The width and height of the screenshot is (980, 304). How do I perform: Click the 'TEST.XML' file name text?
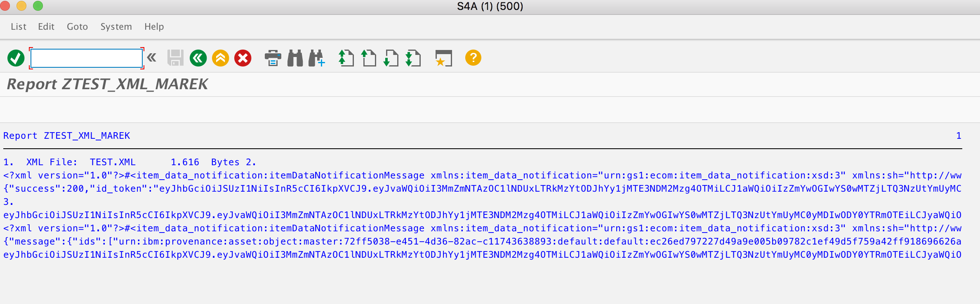tap(113, 162)
